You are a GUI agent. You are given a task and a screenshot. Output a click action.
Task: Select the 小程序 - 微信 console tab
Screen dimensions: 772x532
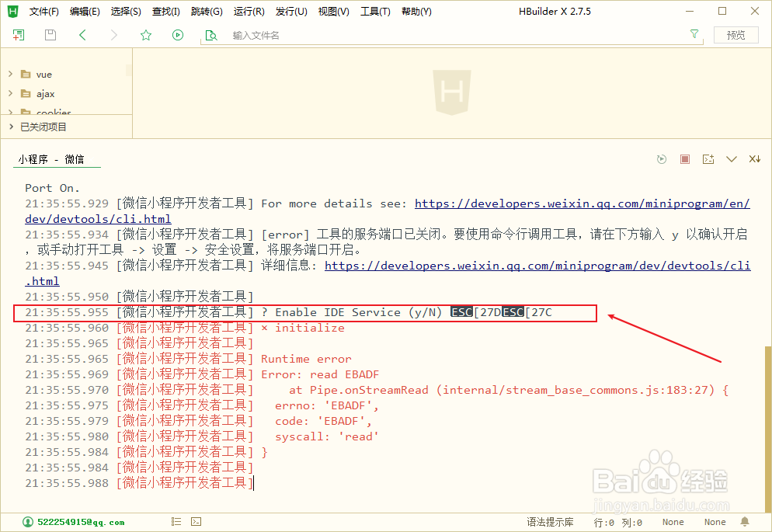point(51,159)
